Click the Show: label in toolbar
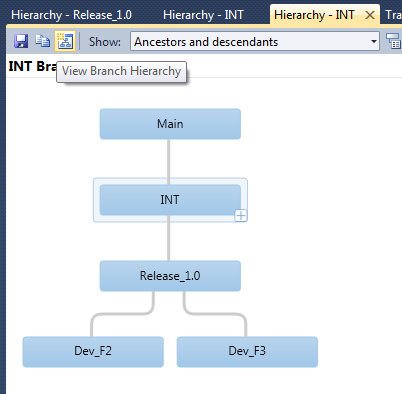402x394 pixels. tap(105, 42)
